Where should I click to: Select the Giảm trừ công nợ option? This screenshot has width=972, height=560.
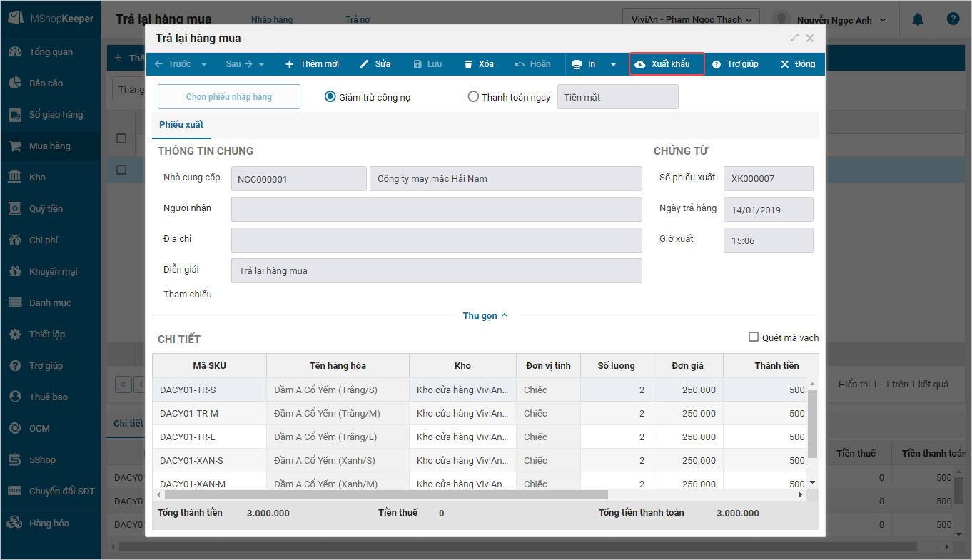[x=330, y=97]
